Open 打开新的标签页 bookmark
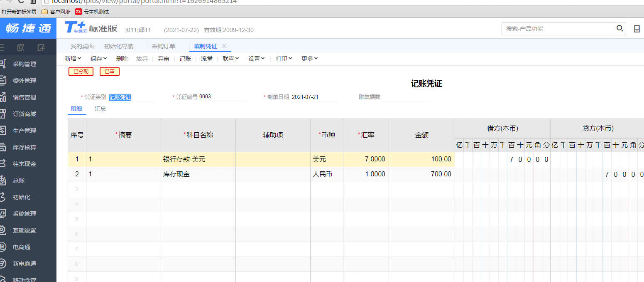 [x=19, y=12]
